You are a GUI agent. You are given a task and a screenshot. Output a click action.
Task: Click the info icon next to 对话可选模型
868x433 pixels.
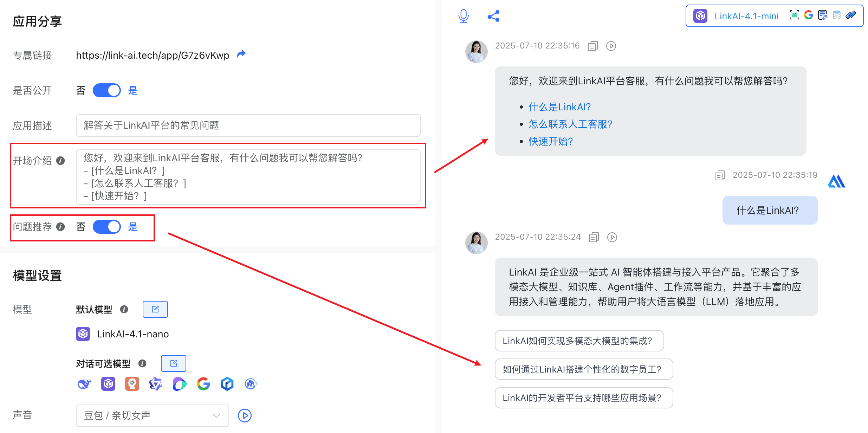tap(142, 363)
